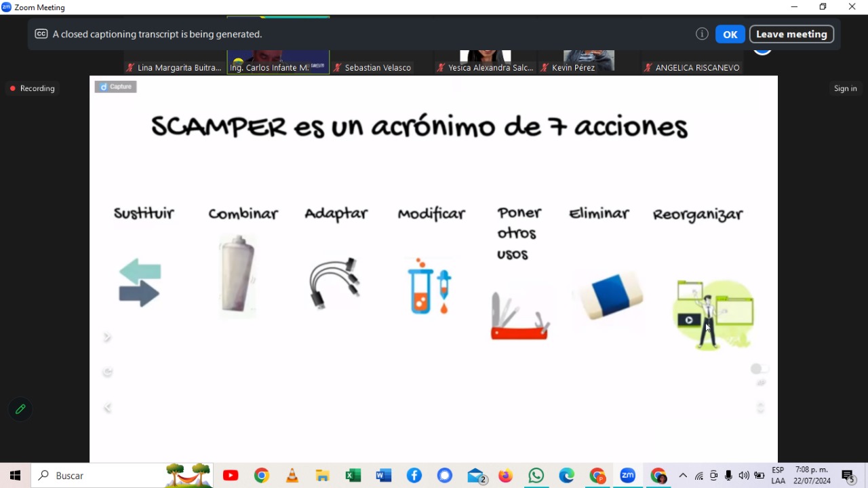Screen dimensions: 868x488
Task: Toggle the faint switch at slide's right edge
Action: [759, 369]
